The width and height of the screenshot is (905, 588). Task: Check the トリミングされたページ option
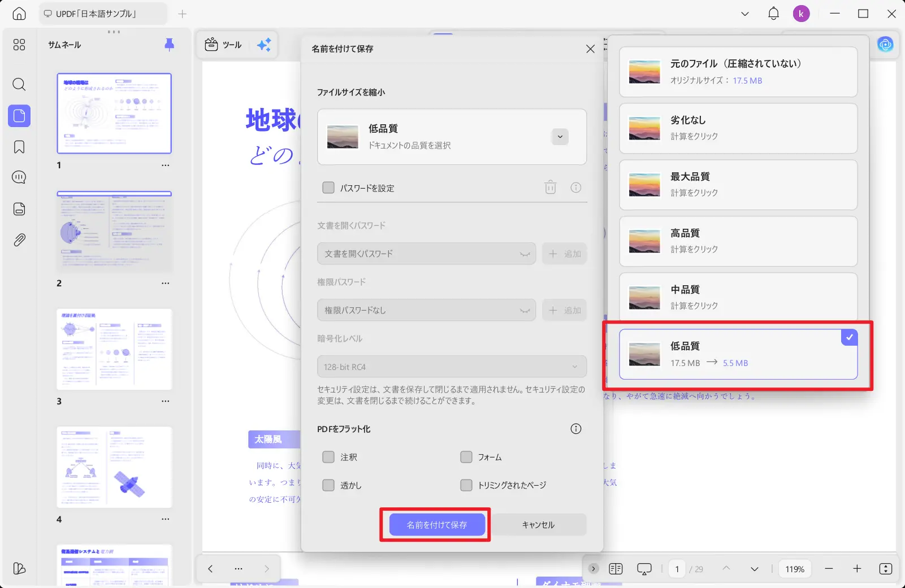point(466,485)
